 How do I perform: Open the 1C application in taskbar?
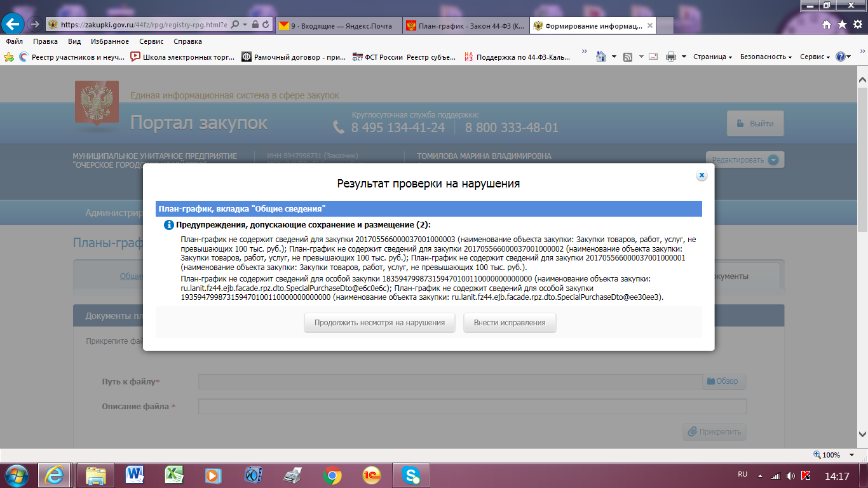pos(372,475)
